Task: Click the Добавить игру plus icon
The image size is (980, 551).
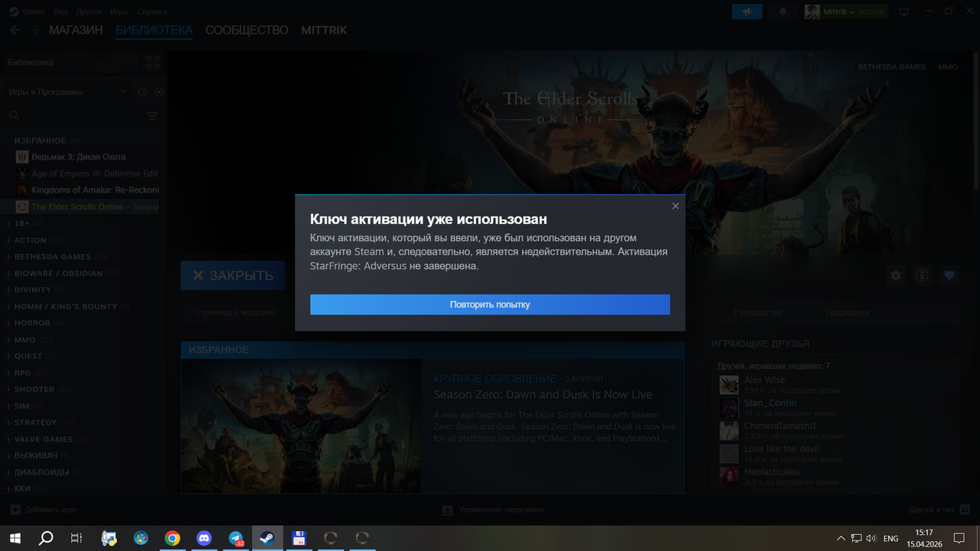Action: click(x=15, y=510)
